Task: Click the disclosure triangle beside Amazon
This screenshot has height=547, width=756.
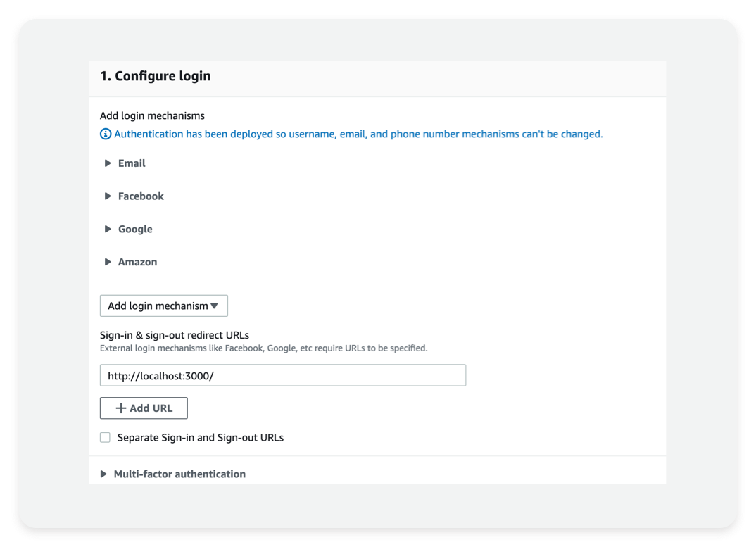Action: click(106, 261)
